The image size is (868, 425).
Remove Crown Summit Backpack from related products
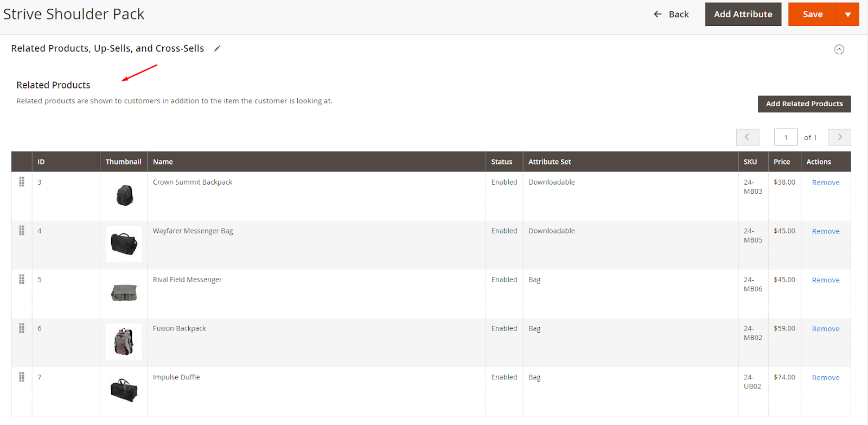[826, 182]
